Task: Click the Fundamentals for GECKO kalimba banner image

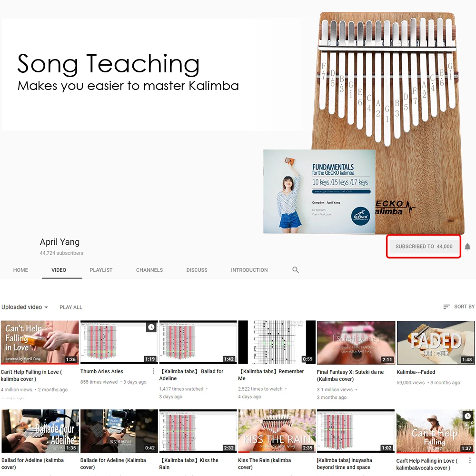Action: pos(319,191)
